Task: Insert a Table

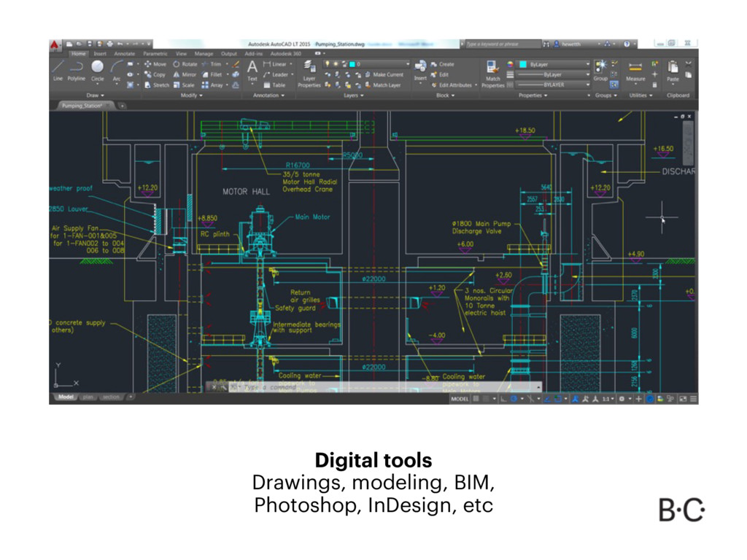Action: (x=274, y=85)
